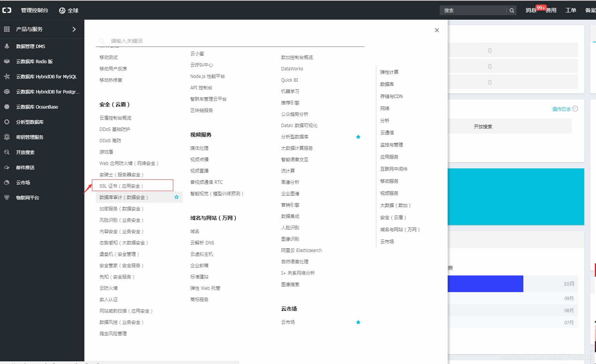Close the products panel with the X

pyautogui.click(x=437, y=30)
